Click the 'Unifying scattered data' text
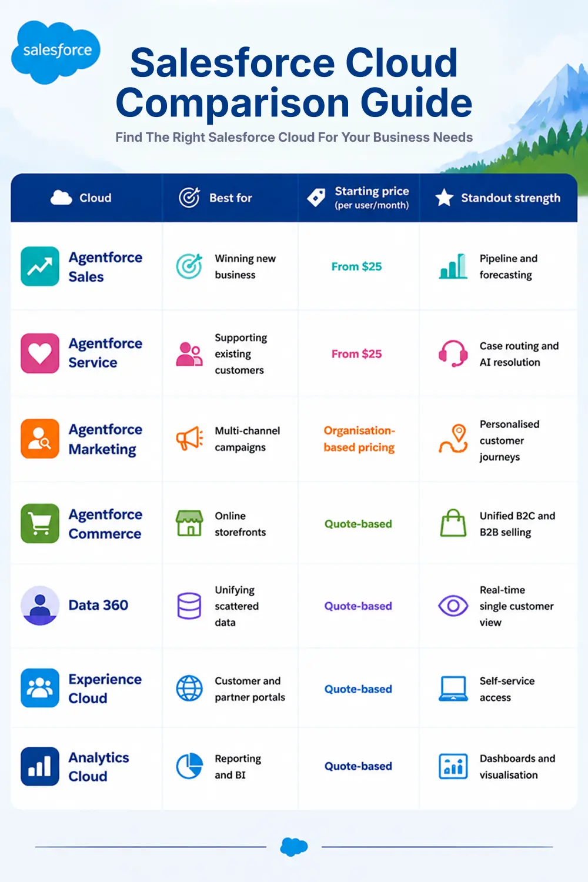The height and width of the screenshot is (882, 588). coord(237,606)
